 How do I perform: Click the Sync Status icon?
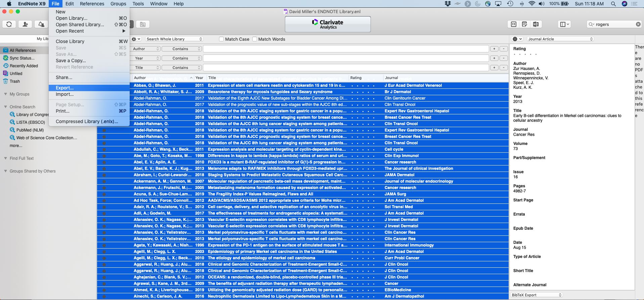(x=5, y=58)
